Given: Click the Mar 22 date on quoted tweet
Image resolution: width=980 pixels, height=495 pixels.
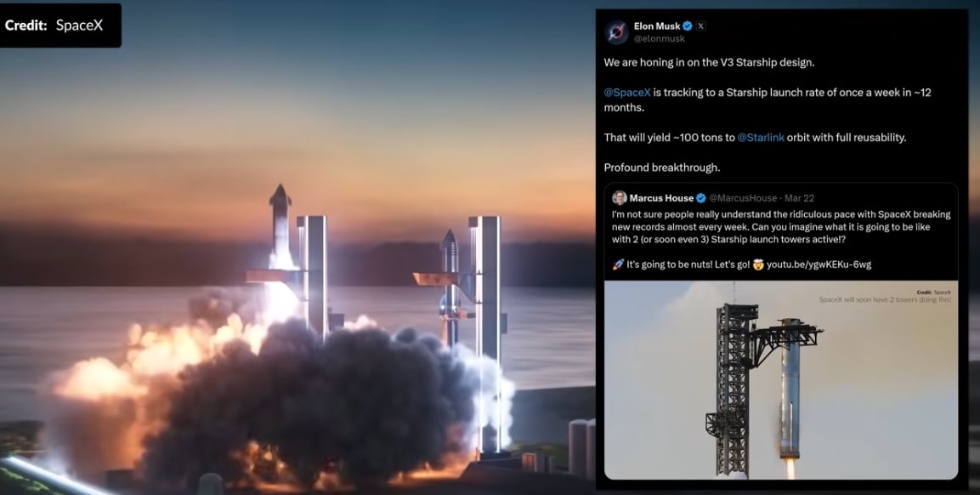Looking at the screenshot, I should point(799,198).
